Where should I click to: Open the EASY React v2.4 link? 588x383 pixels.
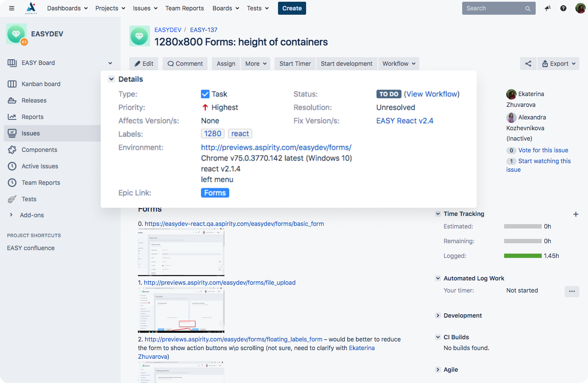coord(405,121)
